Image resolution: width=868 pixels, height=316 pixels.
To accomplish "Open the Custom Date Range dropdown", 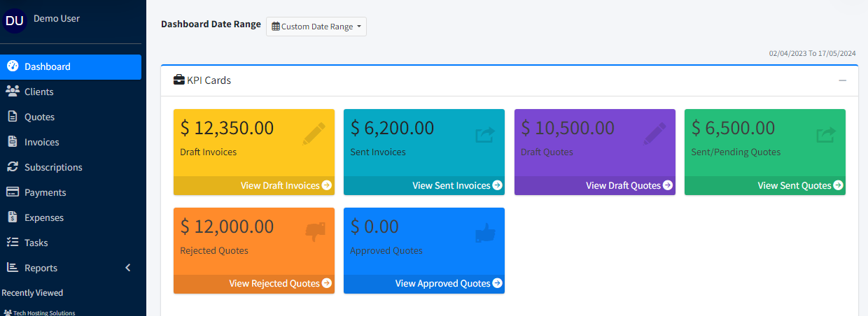I will [316, 27].
